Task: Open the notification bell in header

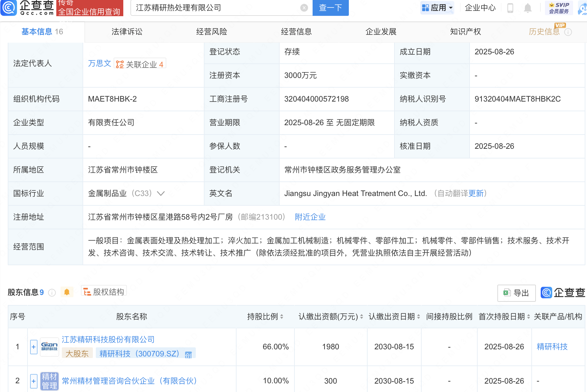Action: point(527,8)
